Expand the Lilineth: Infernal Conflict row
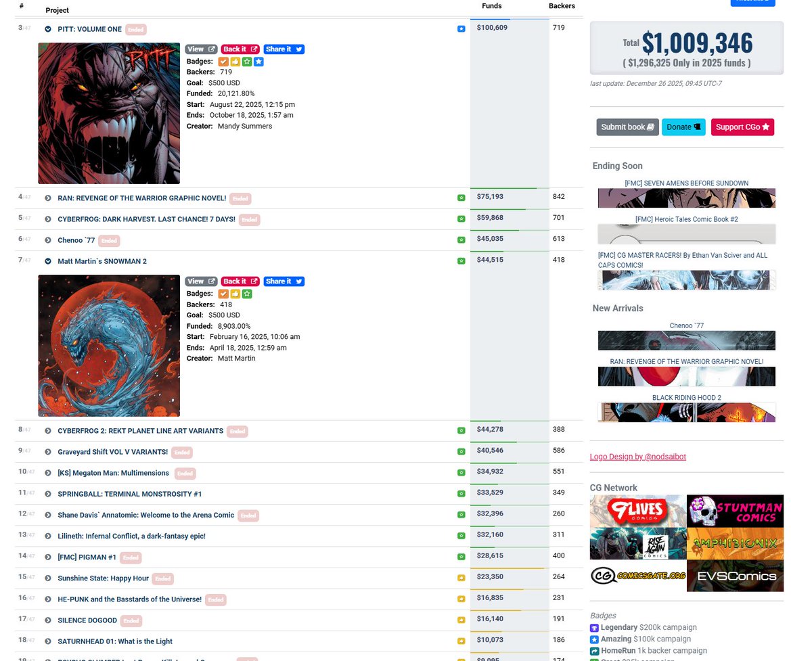Viewport: 812px width, 661px height. 48,536
